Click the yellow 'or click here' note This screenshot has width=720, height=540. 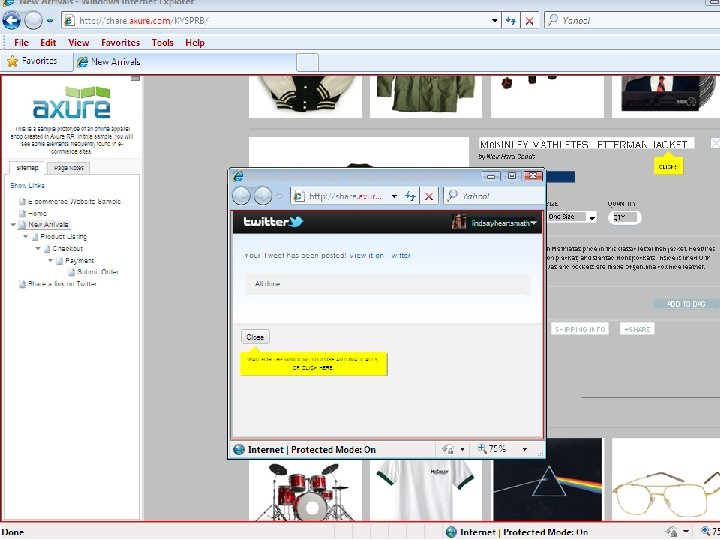(x=314, y=364)
